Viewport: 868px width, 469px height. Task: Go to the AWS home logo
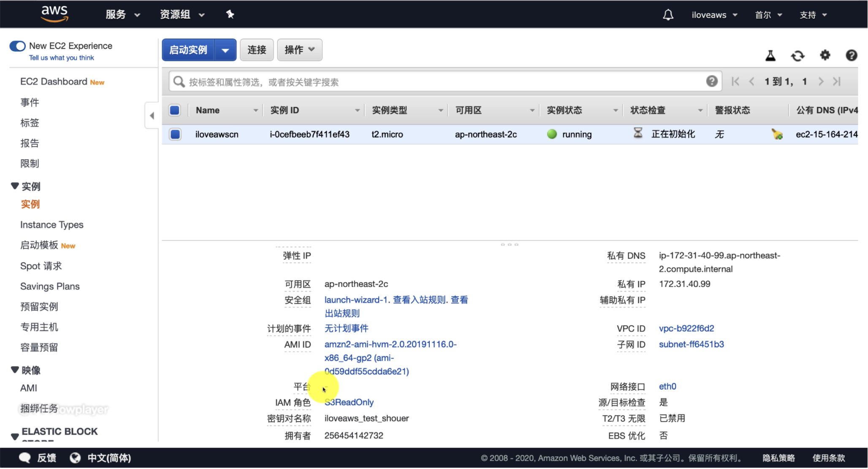pos(54,14)
